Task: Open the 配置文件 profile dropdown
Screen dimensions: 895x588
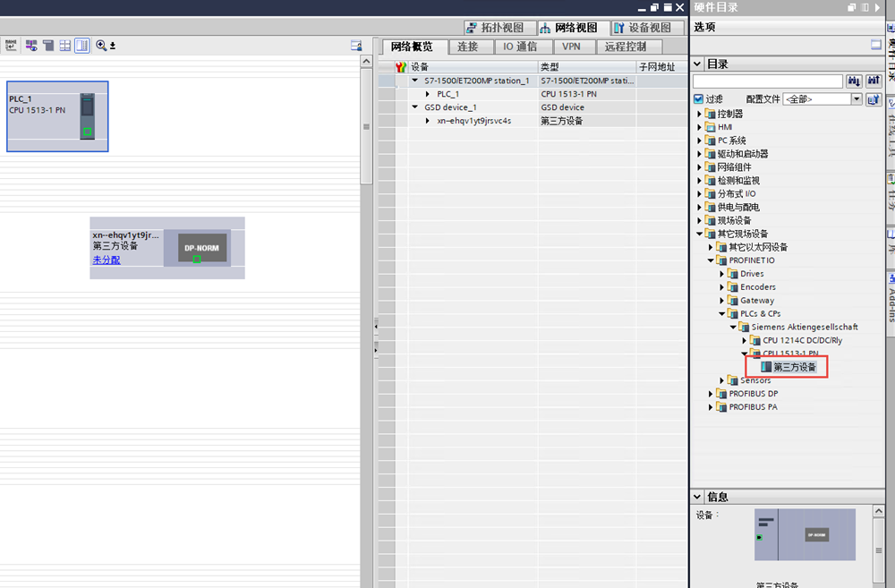Action: [x=857, y=99]
